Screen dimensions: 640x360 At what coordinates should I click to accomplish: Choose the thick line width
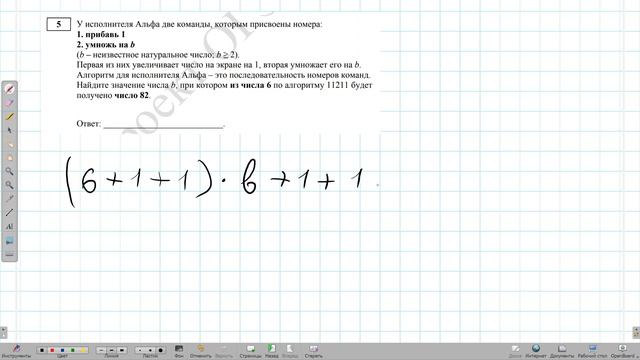tap(122, 350)
